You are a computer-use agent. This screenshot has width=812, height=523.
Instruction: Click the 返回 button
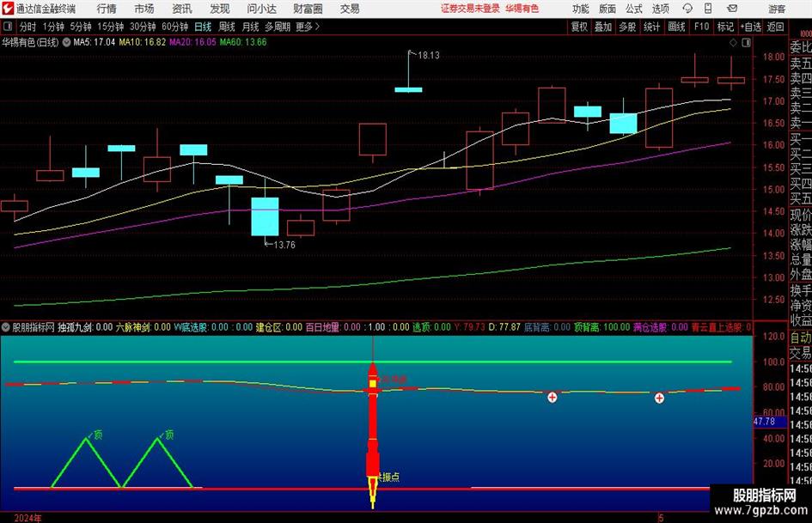pos(775,27)
